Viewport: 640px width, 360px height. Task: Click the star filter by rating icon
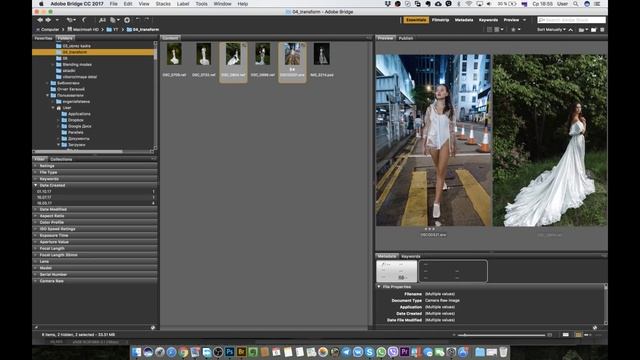pyautogui.click(x=514, y=30)
